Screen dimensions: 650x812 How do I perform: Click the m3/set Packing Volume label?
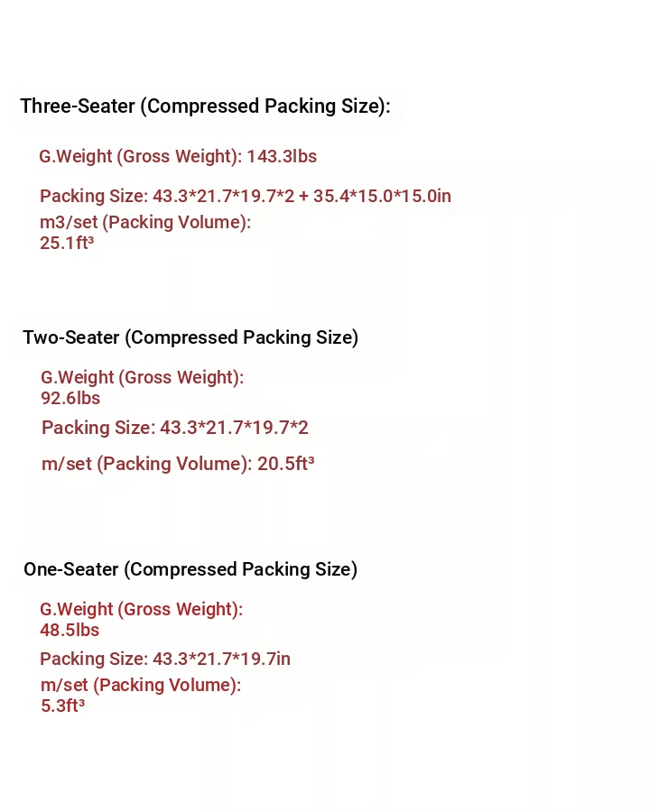point(145,223)
